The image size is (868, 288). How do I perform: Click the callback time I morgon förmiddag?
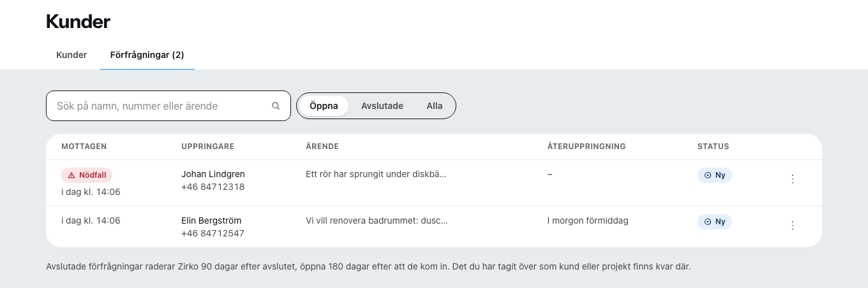click(x=588, y=220)
